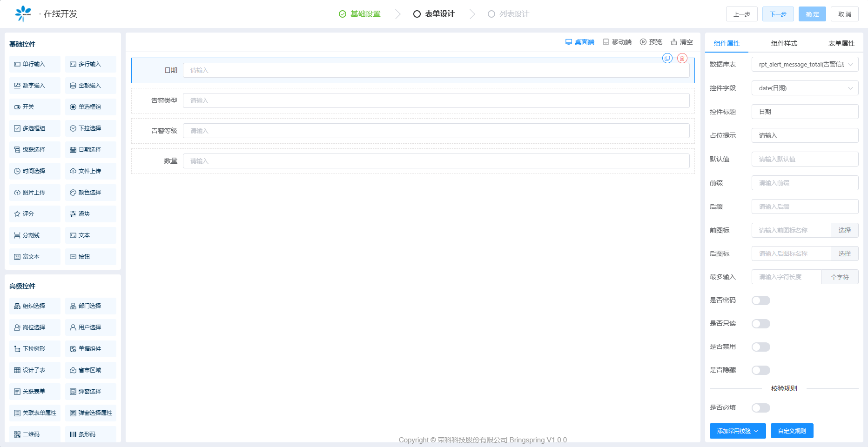Screen dimensions: 868x447
Task: Enable the 是否只读 switch
Action: 760,324
